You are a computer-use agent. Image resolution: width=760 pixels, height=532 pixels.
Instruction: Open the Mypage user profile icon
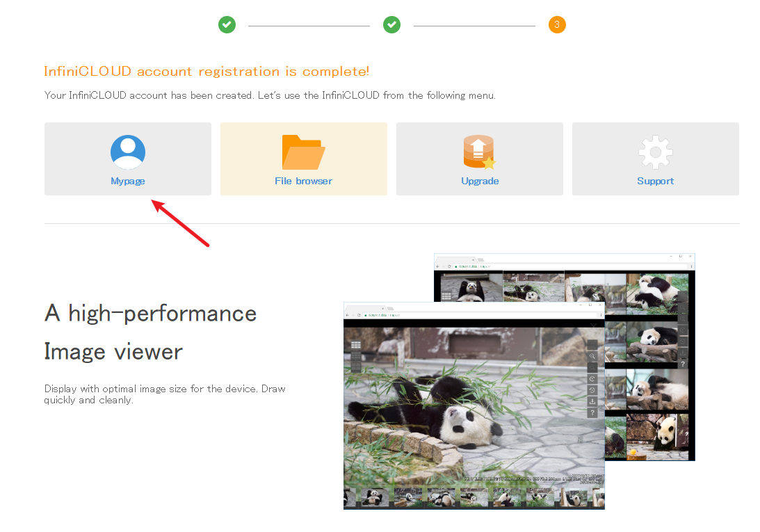(x=128, y=152)
